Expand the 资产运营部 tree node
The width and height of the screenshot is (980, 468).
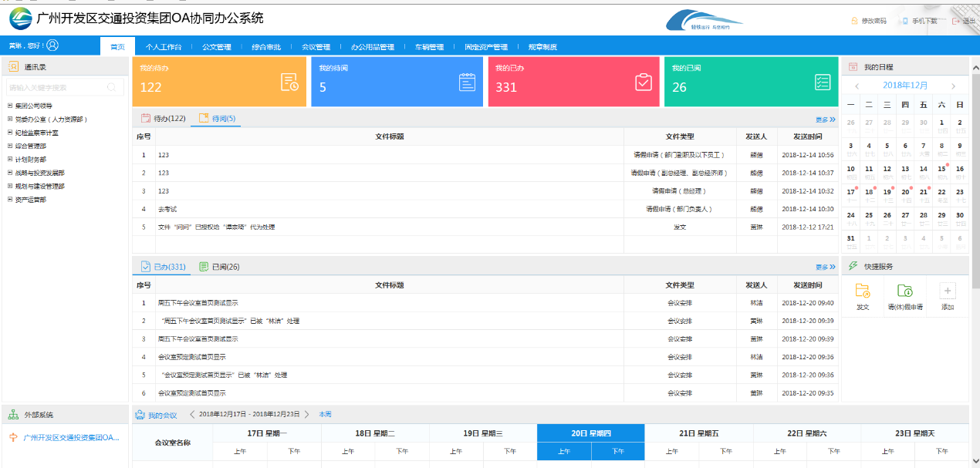pos(10,200)
